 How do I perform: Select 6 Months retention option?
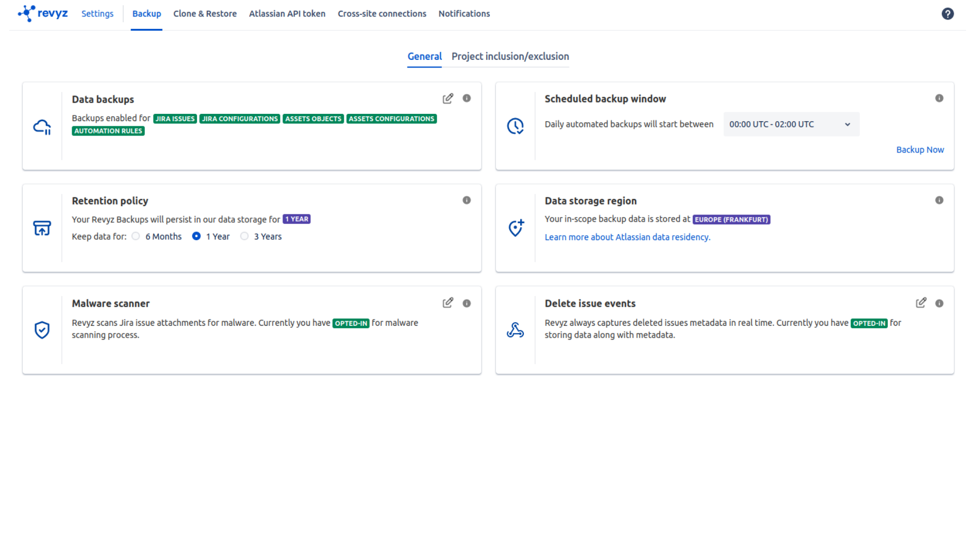(x=136, y=236)
